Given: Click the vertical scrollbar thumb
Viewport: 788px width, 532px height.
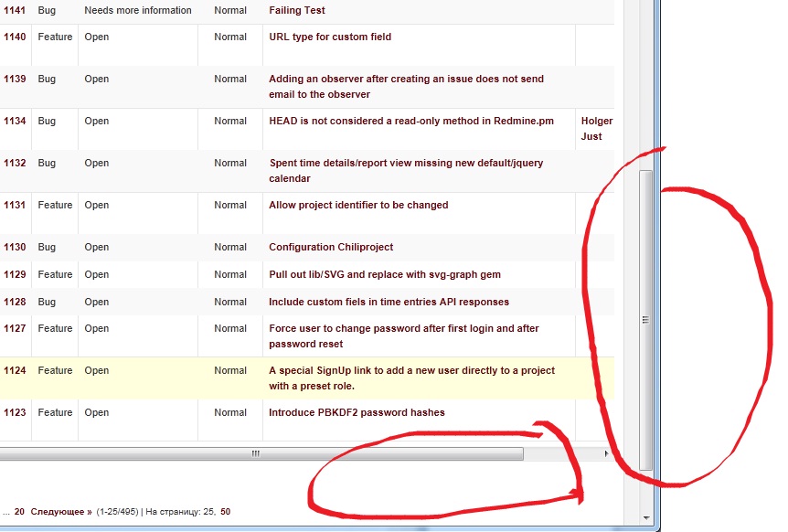Looking at the screenshot, I should pyautogui.click(x=645, y=320).
